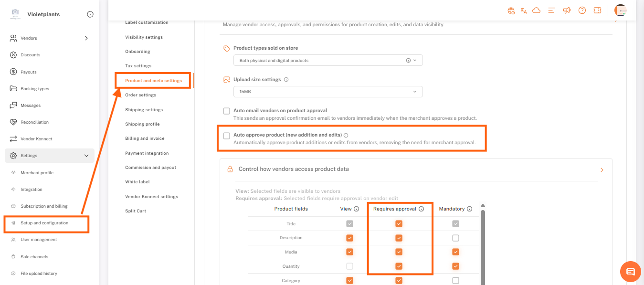Open the live chat bubble button
The width and height of the screenshot is (644, 285).
pyautogui.click(x=630, y=272)
